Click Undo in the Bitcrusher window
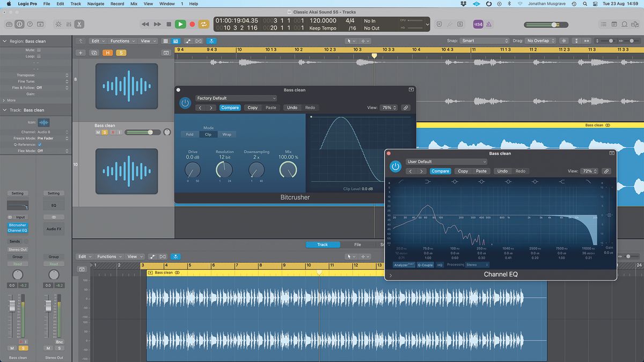Viewport: 644px width, 362px height. click(292, 107)
